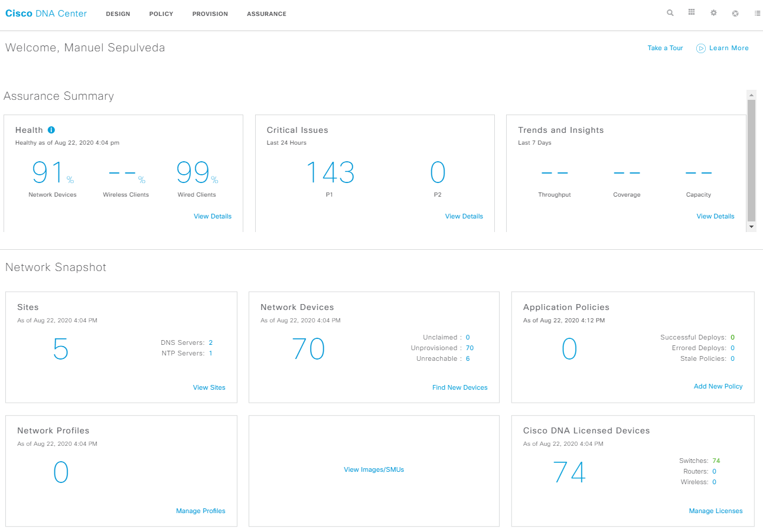Viewport: 763px width, 532px height.
Task: Click the Routers count 0
Action: click(x=715, y=472)
